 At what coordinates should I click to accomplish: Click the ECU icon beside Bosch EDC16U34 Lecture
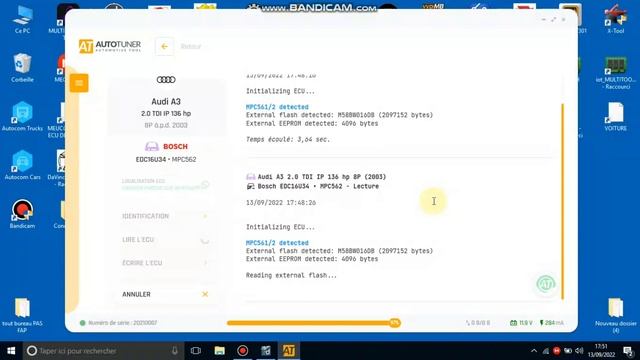pyautogui.click(x=251, y=187)
